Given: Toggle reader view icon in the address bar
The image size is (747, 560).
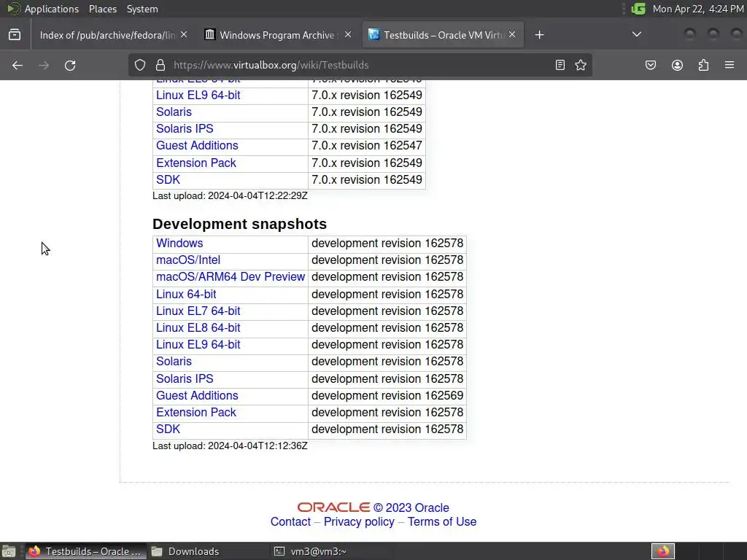Looking at the screenshot, I should click(x=560, y=65).
